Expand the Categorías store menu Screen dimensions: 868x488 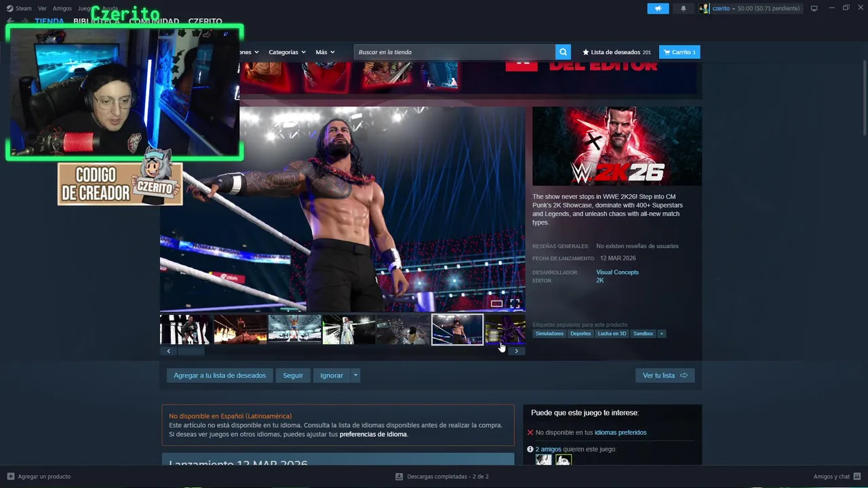(x=287, y=52)
